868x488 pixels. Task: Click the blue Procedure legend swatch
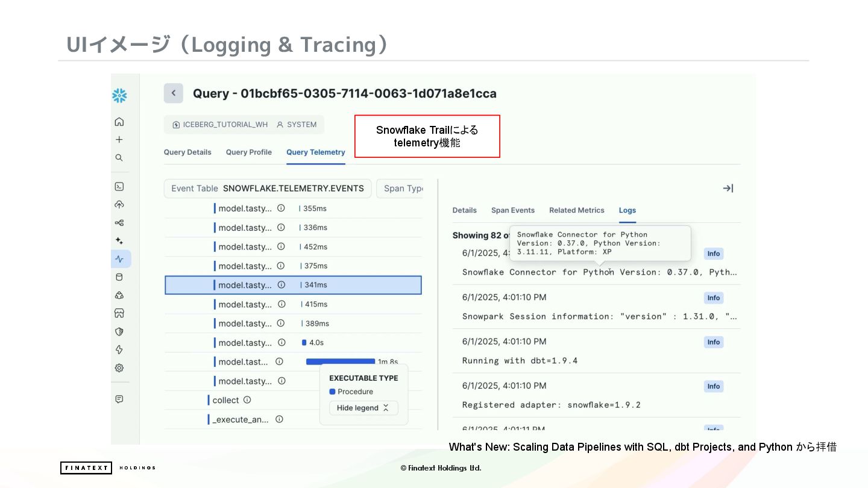(332, 392)
